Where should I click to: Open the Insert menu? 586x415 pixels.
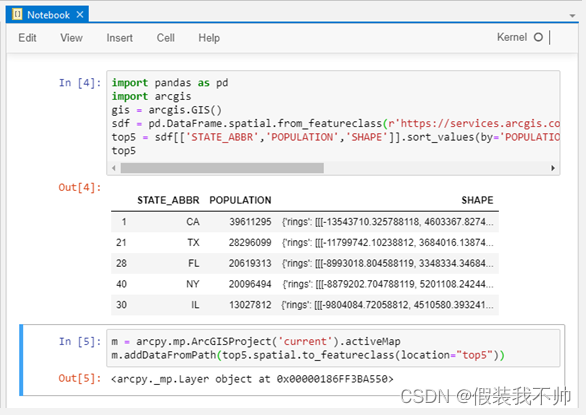[x=120, y=38]
